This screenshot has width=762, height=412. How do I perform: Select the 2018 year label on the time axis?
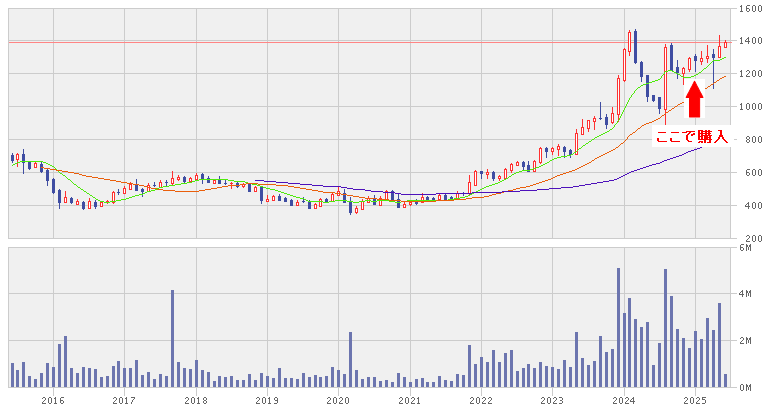tap(196, 401)
